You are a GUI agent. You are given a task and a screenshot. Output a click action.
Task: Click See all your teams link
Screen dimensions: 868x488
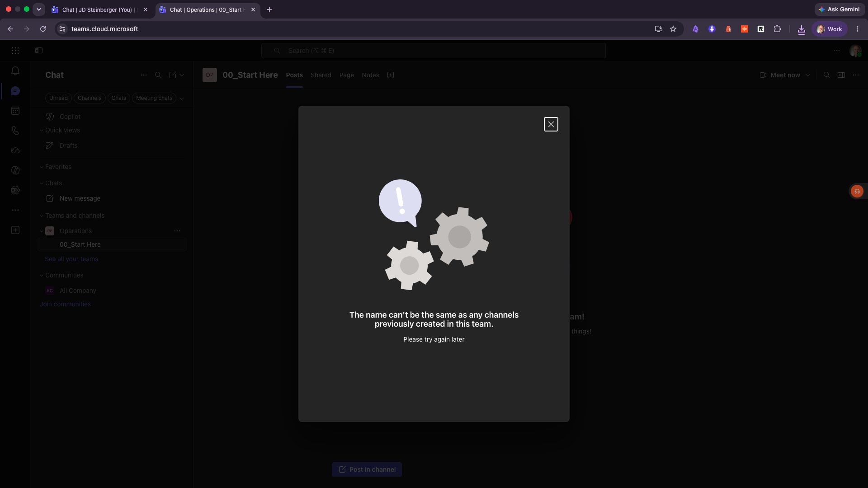(71, 259)
